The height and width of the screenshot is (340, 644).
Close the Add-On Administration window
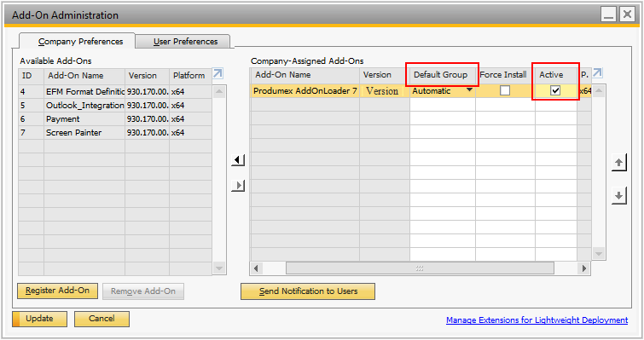tap(627, 14)
